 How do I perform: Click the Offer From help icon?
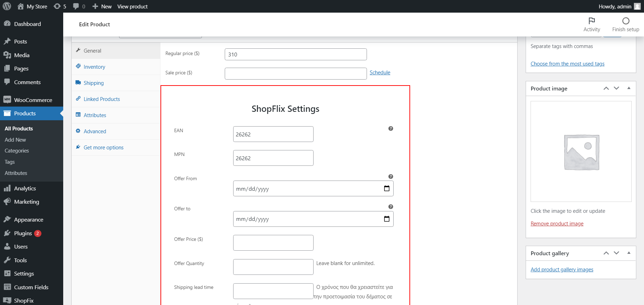[390, 177]
